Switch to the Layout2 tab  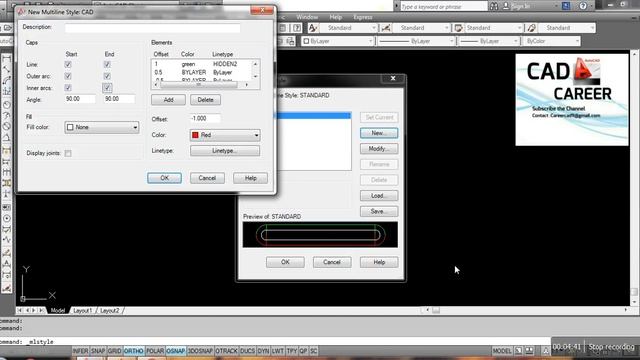[109, 311]
